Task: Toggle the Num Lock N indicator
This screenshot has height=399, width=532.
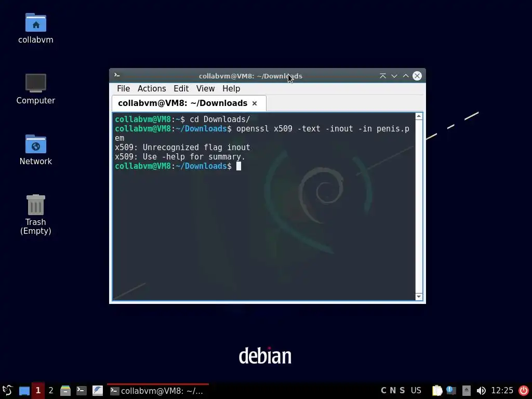Action: (x=393, y=391)
